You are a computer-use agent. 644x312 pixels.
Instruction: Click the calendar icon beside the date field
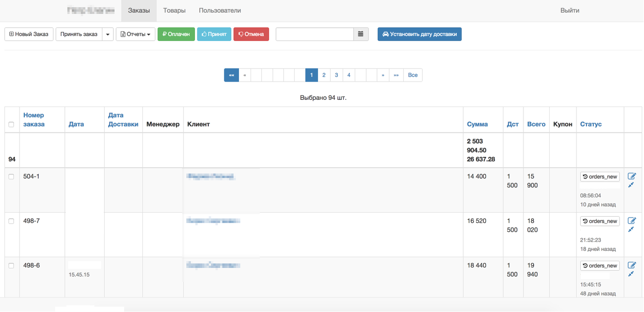[361, 34]
